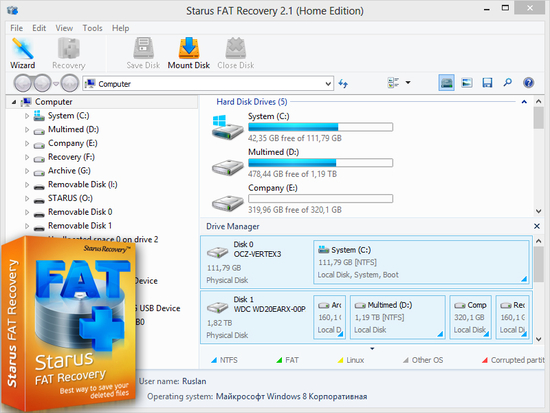Expand the System (C:) tree node
The height and width of the screenshot is (413, 550).
[27, 116]
